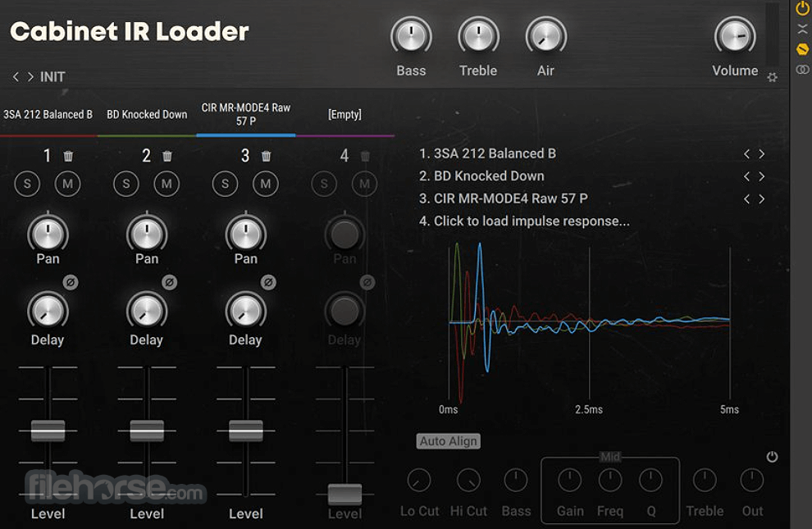Delete the IR in slot 1 with trash icon
The image size is (812, 529).
click(x=68, y=156)
